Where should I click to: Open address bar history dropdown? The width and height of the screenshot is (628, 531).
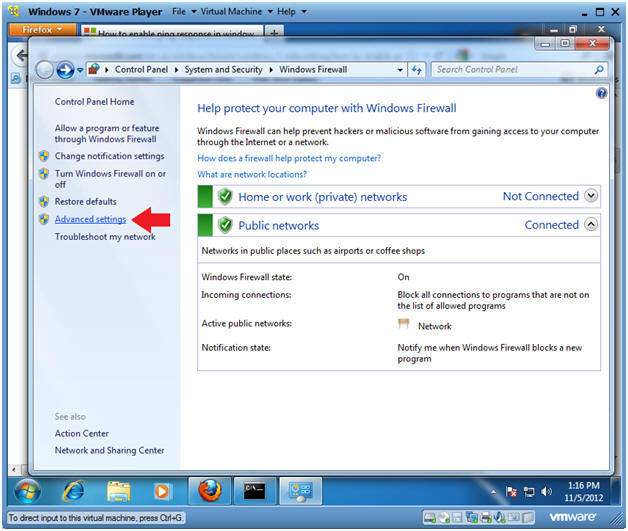(x=400, y=70)
